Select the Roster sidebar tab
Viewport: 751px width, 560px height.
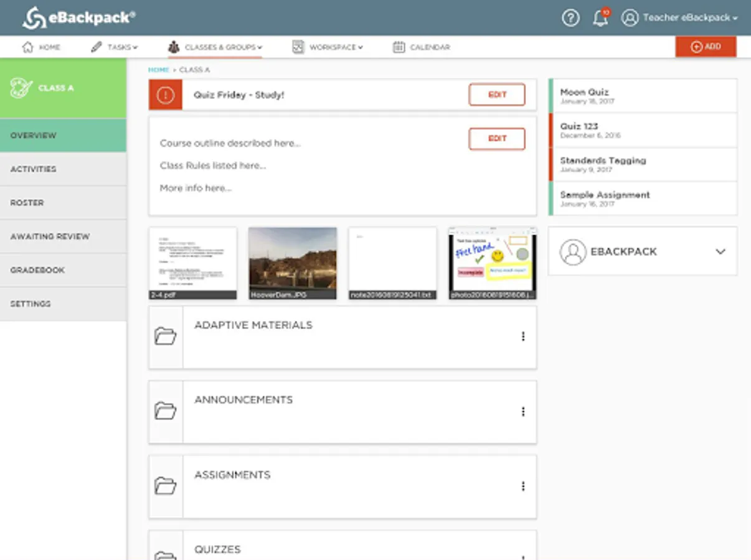[63, 203]
